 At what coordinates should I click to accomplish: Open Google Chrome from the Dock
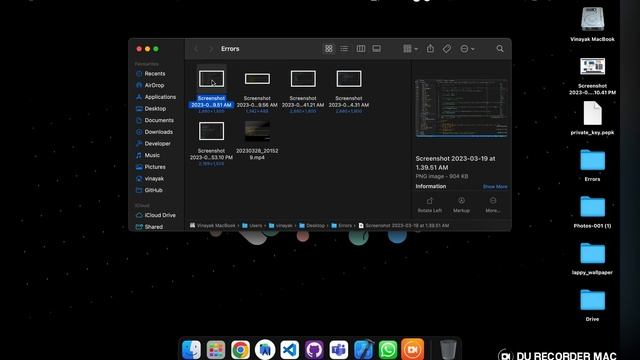(x=240, y=350)
